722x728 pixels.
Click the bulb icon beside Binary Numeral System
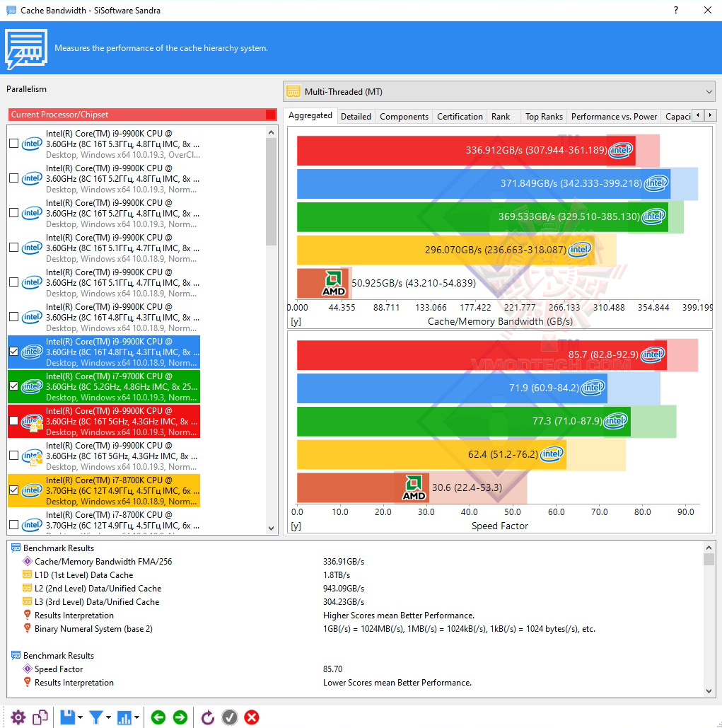pyautogui.click(x=28, y=629)
